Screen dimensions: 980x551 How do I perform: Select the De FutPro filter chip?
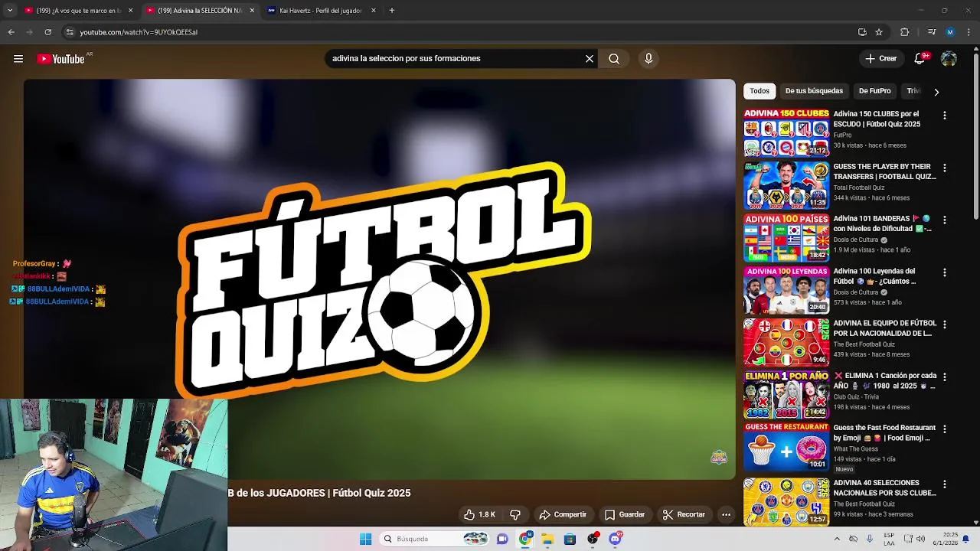pyautogui.click(x=874, y=91)
